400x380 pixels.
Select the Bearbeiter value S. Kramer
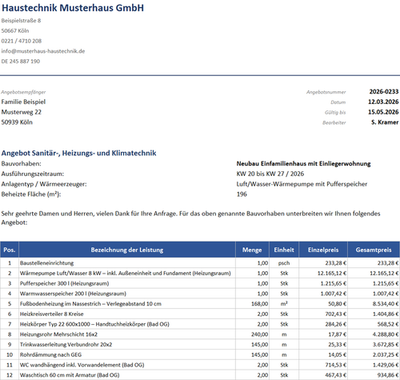point(385,122)
